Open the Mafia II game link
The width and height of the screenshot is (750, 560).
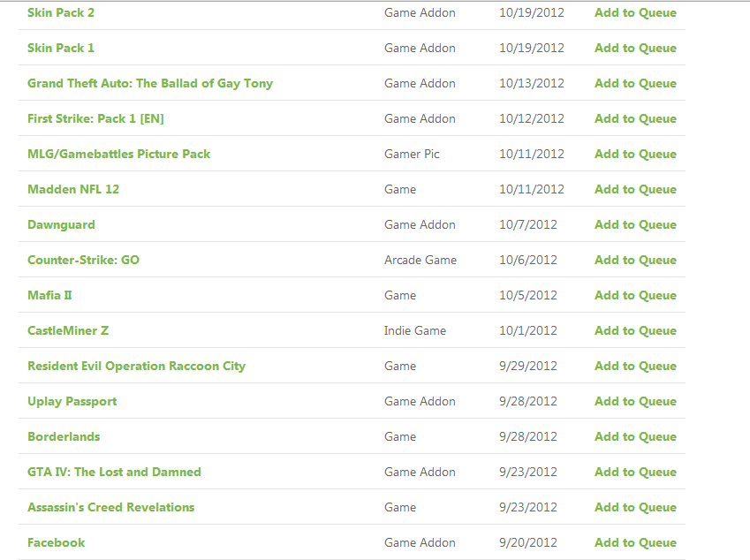point(49,295)
